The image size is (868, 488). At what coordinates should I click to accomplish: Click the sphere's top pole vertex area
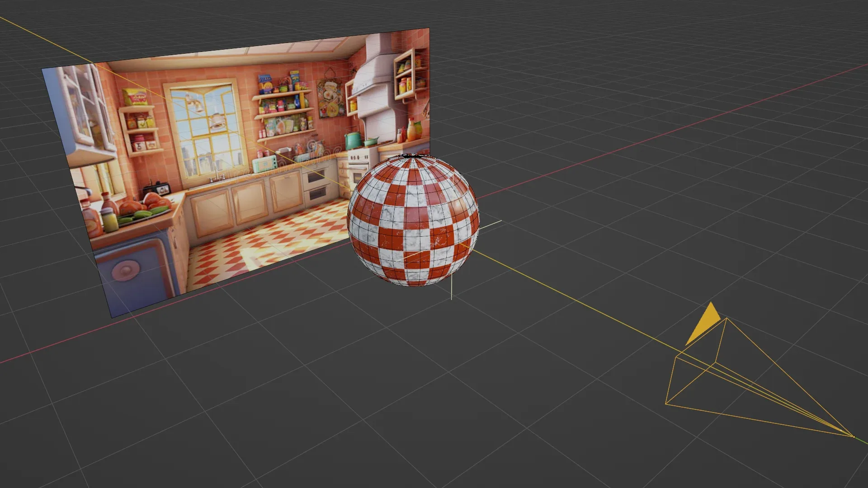pyautogui.click(x=411, y=156)
